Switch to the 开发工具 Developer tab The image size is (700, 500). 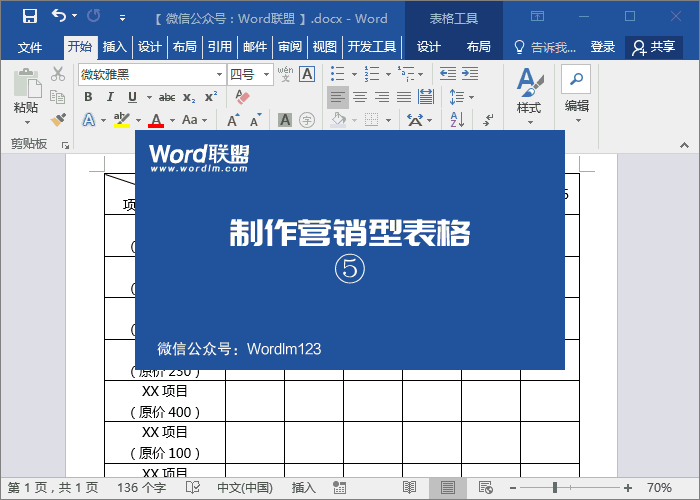(x=371, y=46)
